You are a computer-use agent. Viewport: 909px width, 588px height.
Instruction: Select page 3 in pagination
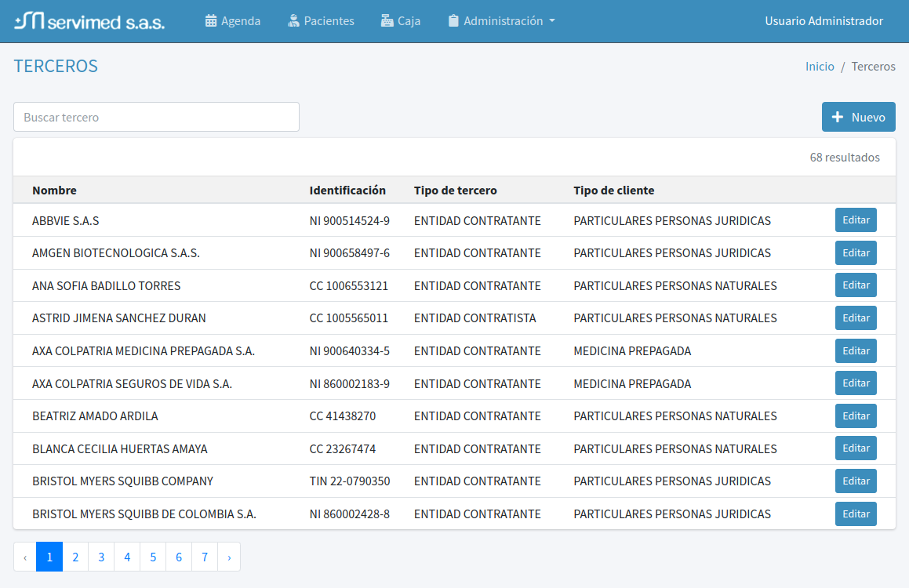coord(101,557)
